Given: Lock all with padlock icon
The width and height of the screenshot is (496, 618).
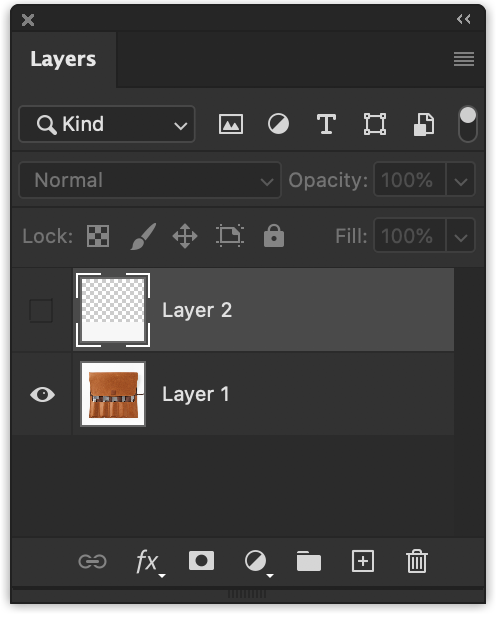Looking at the screenshot, I should [274, 236].
